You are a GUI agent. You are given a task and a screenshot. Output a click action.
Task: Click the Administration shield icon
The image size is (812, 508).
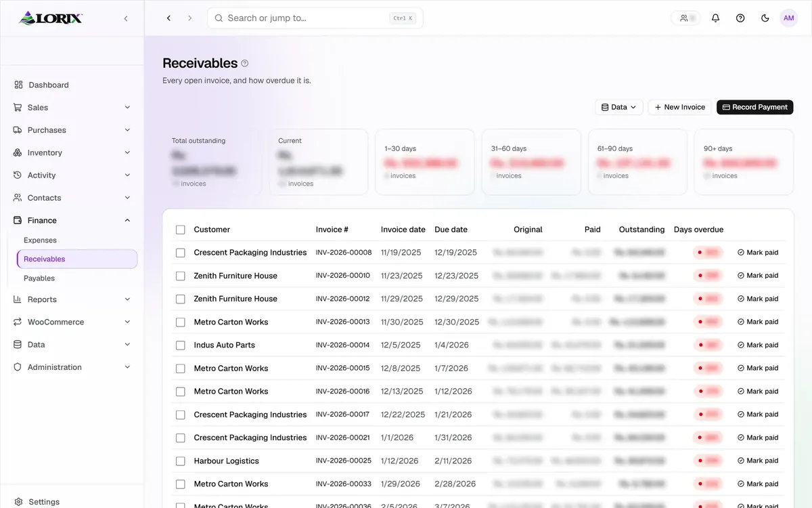(18, 367)
